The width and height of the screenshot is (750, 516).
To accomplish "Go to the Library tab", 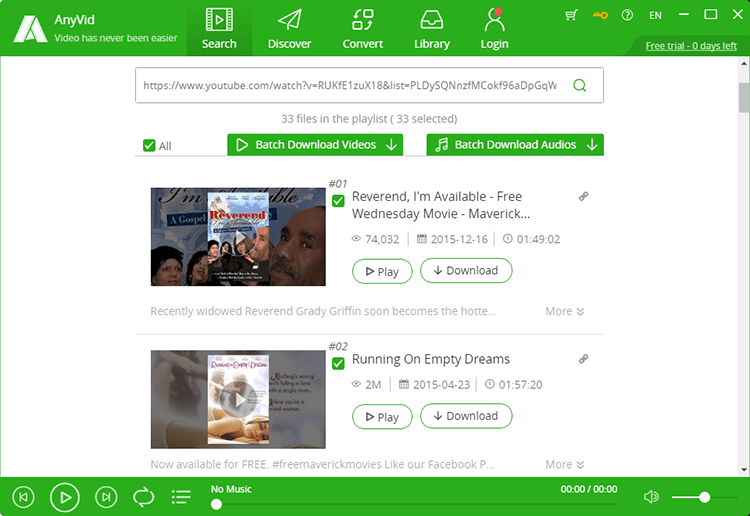I will point(431,29).
